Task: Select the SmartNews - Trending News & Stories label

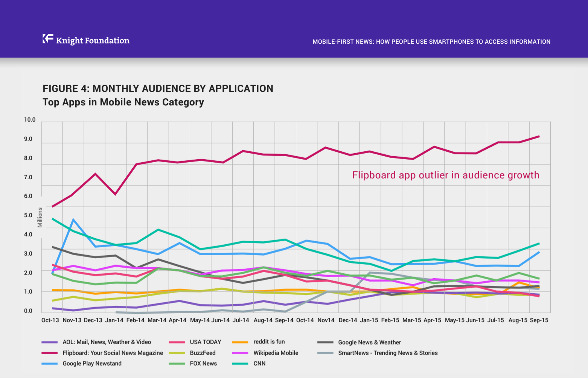Action: pos(388,353)
